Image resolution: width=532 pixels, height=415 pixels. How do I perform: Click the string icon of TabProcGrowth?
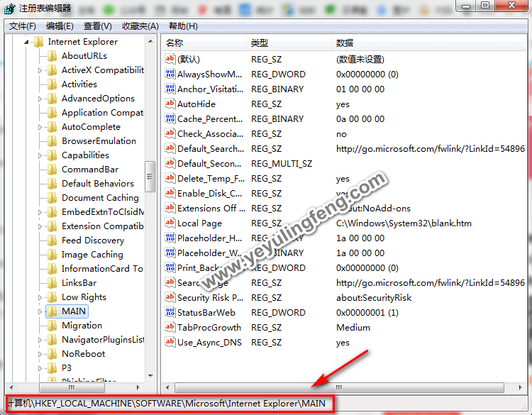(170, 328)
